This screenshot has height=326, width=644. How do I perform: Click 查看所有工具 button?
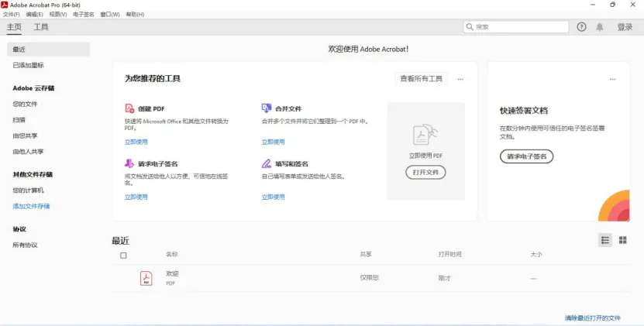tap(422, 79)
